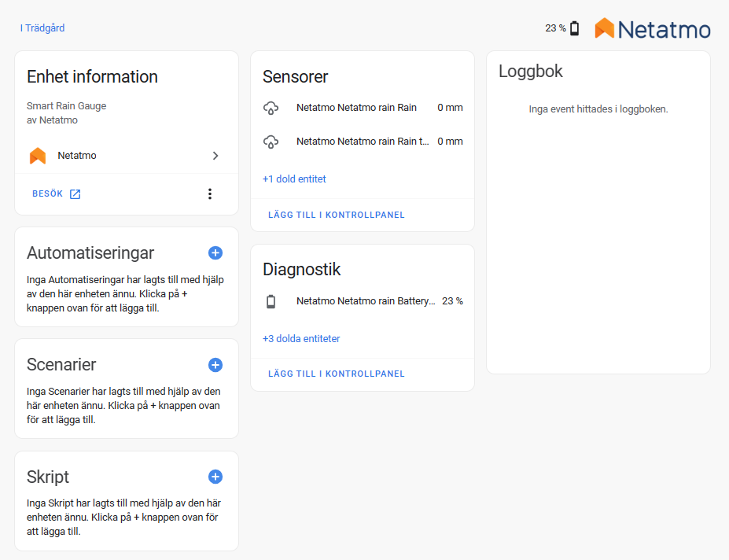Show the +3 dolda entiteter in Diagnostik
Image resolution: width=729 pixels, height=560 pixels.
301,339
